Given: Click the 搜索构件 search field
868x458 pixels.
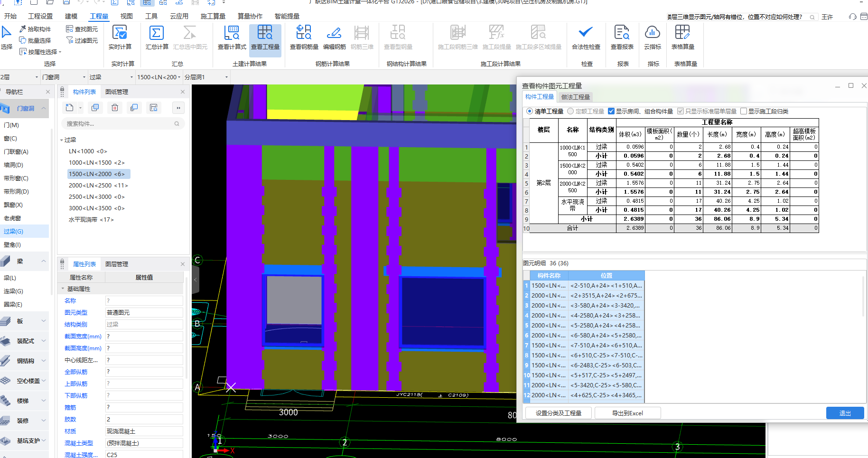Looking at the screenshot, I should (119, 124).
